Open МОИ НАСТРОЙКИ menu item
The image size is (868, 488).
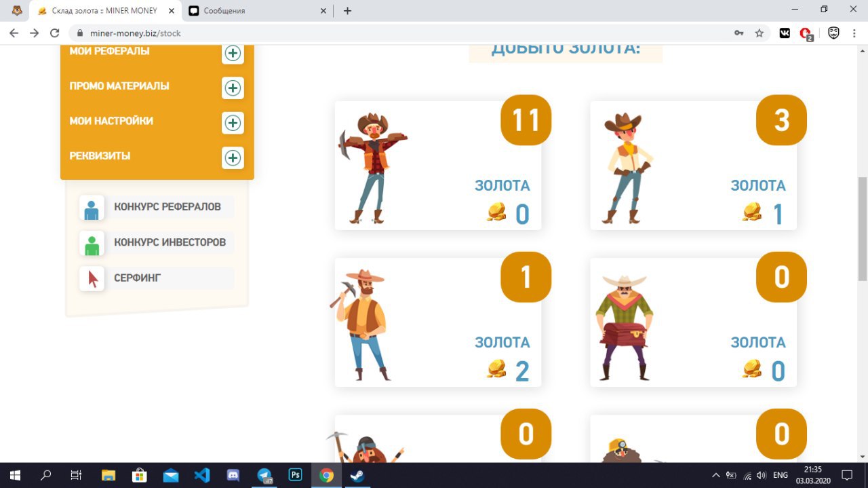point(111,121)
